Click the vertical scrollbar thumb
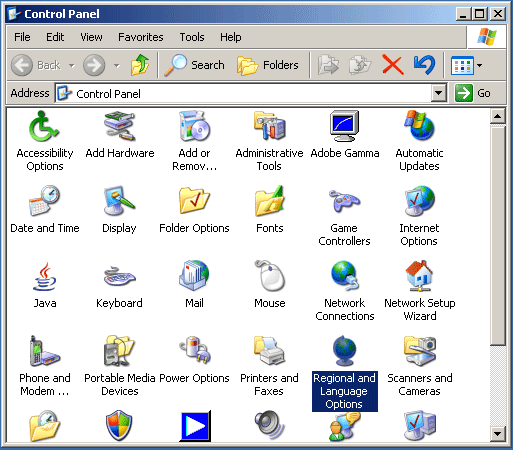Image resolution: width=513 pixels, height=450 pixels. tap(498, 235)
